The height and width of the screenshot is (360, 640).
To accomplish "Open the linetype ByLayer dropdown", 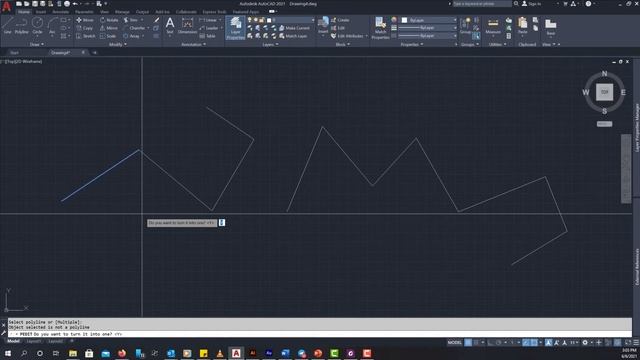I will pos(427,36).
